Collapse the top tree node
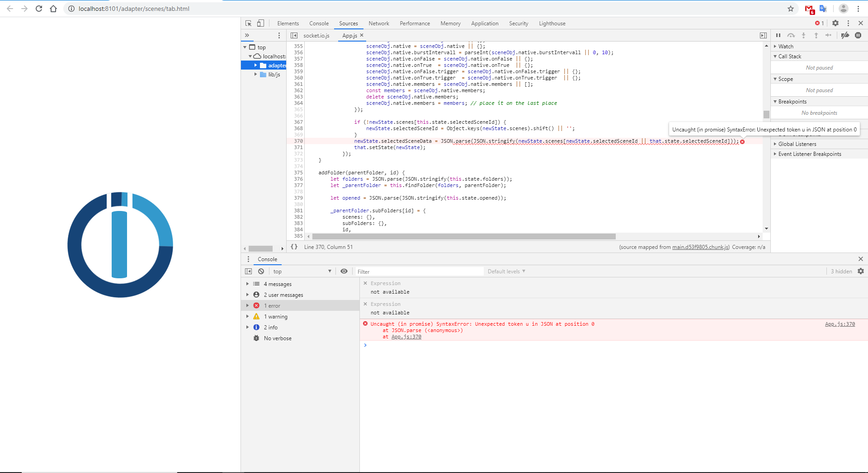The height and width of the screenshot is (473, 868). 245,47
